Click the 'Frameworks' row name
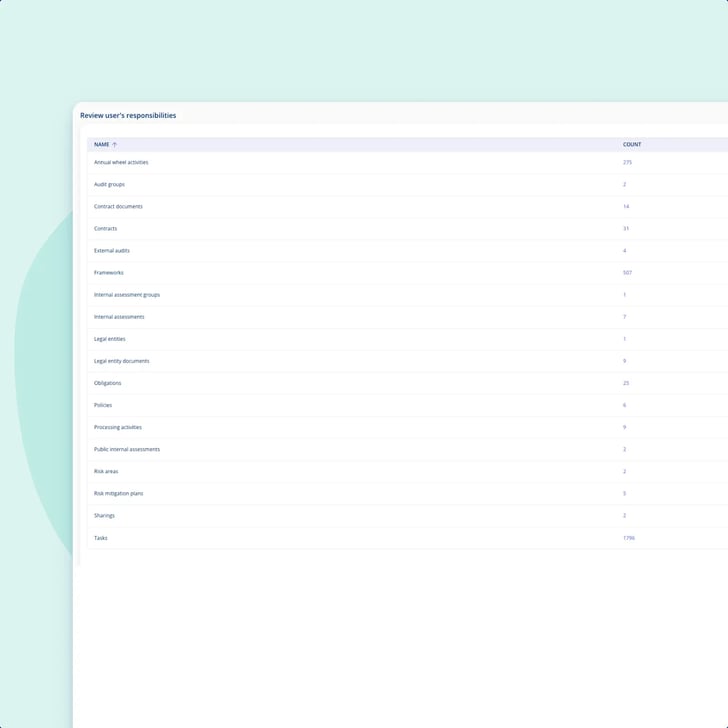Viewport: 728px width, 728px height. [109, 273]
